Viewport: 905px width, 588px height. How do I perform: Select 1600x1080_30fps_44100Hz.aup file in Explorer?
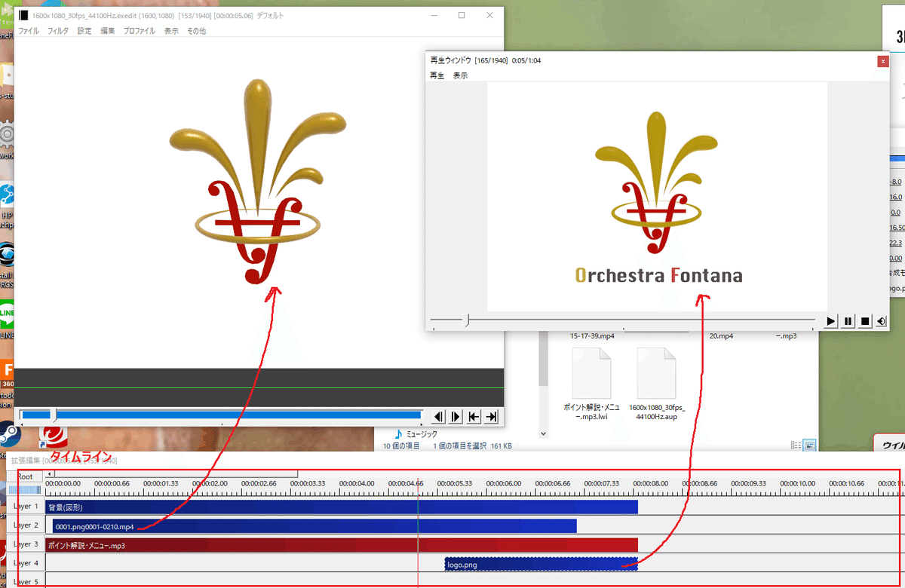coord(655,383)
